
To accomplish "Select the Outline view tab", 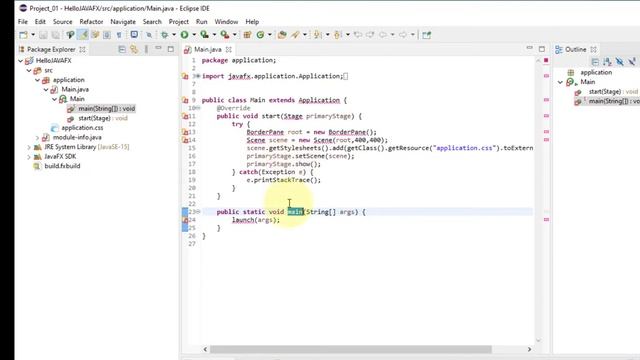I will [x=576, y=49].
